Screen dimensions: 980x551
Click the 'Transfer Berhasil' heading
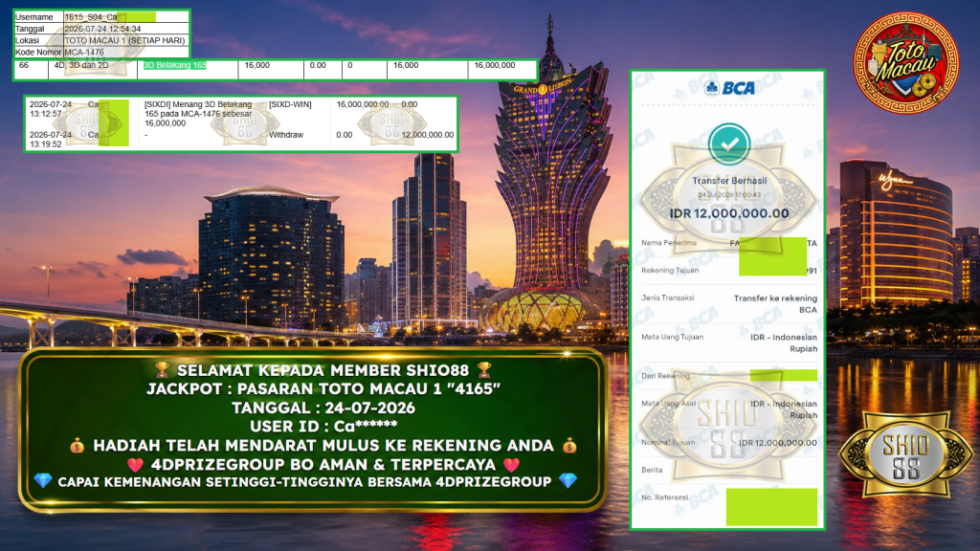729,181
